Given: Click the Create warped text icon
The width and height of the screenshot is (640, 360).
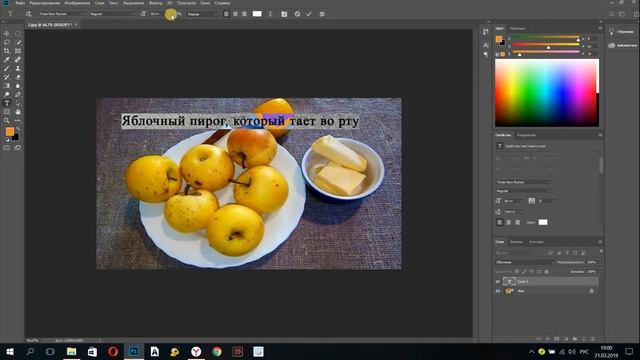Looking at the screenshot, I should click(270, 14).
